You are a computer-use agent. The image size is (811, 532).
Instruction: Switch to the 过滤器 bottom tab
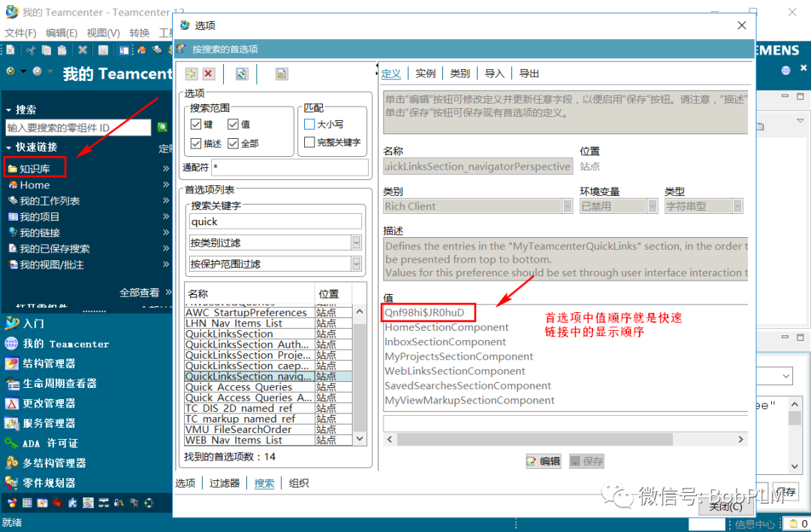point(225,483)
